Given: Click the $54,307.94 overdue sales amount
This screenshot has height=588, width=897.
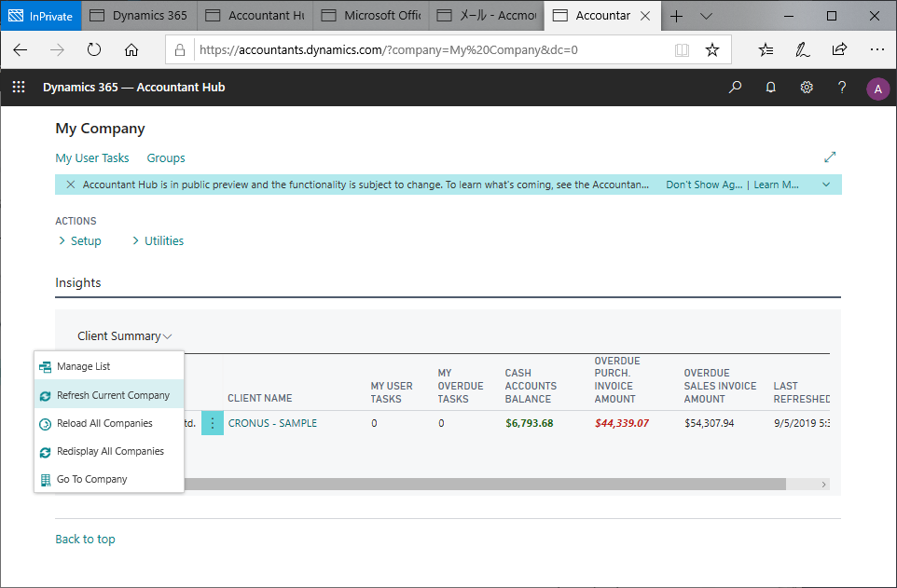Looking at the screenshot, I should 710,423.
